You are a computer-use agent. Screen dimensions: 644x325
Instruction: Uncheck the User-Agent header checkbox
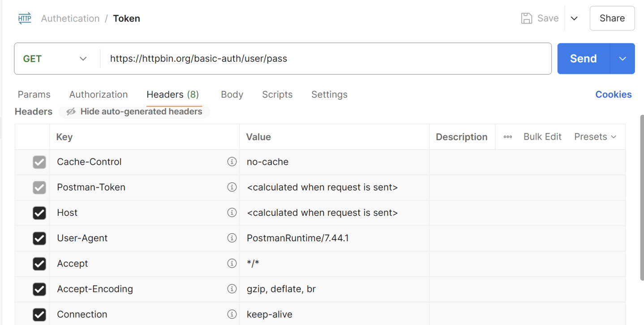[x=39, y=239]
